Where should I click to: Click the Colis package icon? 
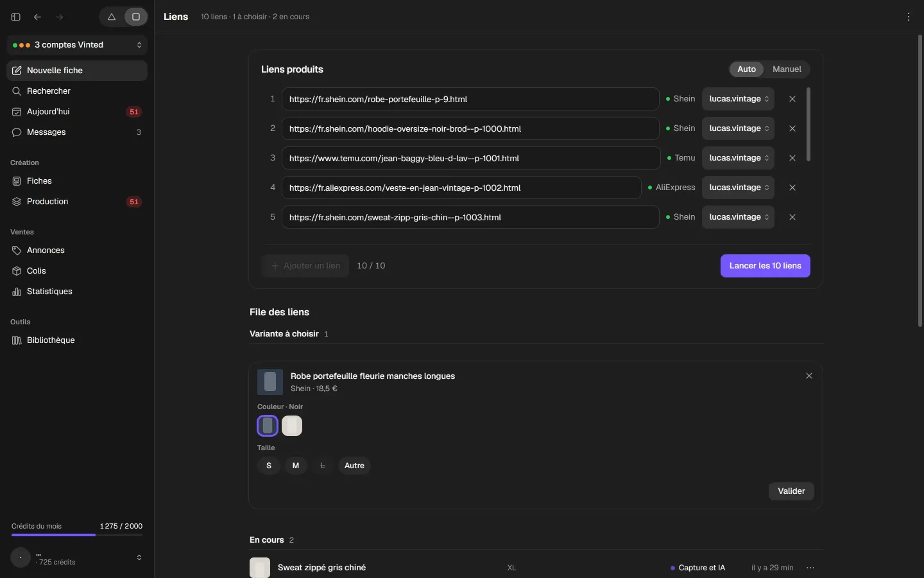coord(17,271)
